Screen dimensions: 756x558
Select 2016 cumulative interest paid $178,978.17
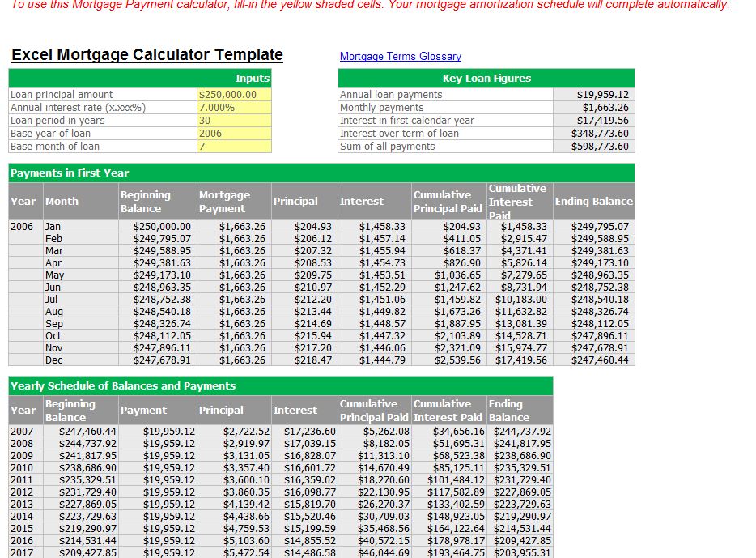point(449,541)
